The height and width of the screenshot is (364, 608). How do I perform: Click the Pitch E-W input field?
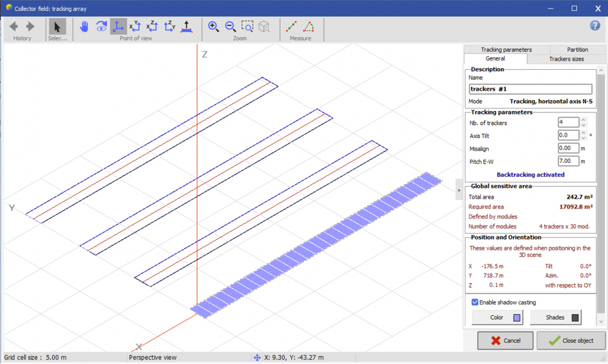(568, 161)
